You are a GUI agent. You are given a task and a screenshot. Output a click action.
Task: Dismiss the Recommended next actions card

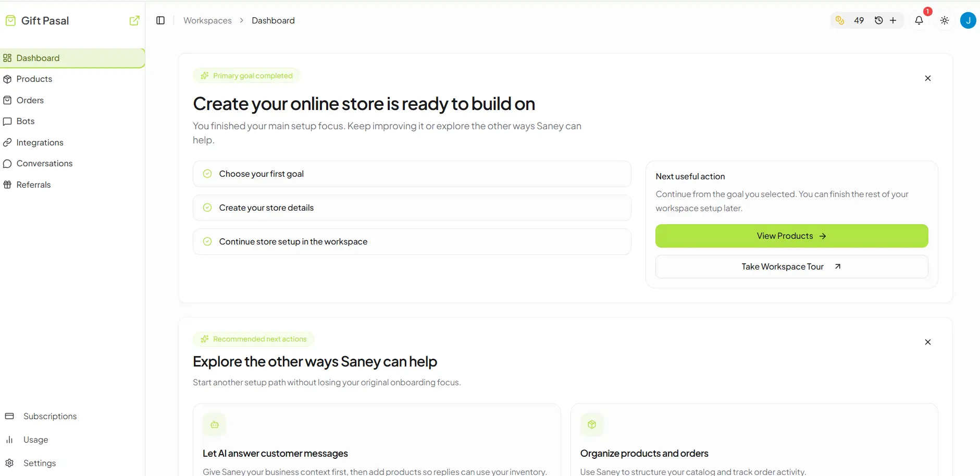tap(927, 342)
